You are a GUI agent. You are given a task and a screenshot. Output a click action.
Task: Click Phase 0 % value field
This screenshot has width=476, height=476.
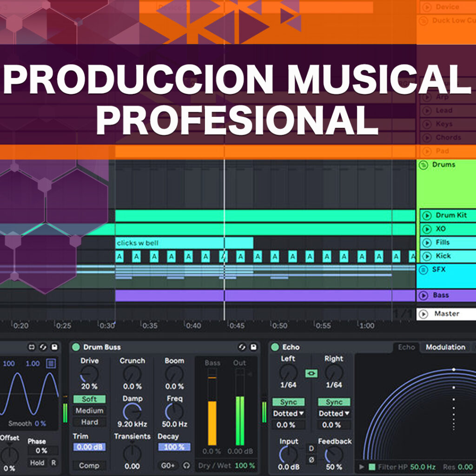41,451
